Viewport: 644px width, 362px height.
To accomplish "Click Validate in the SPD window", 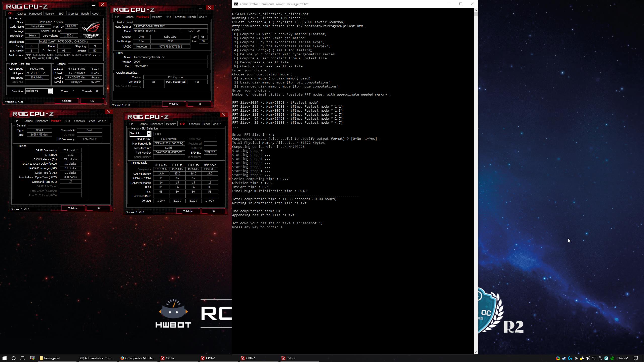I will [188, 211].
